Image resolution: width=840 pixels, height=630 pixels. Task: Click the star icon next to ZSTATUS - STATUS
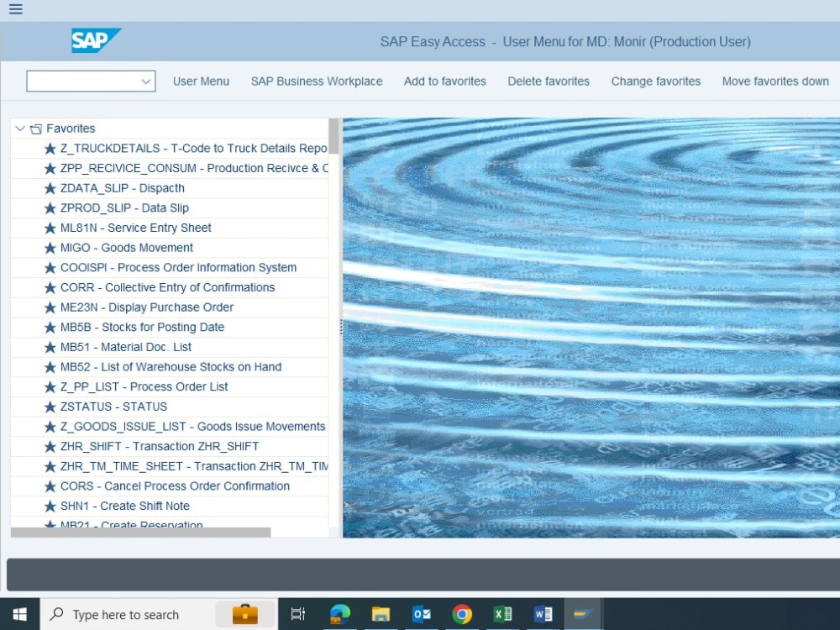point(49,407)
